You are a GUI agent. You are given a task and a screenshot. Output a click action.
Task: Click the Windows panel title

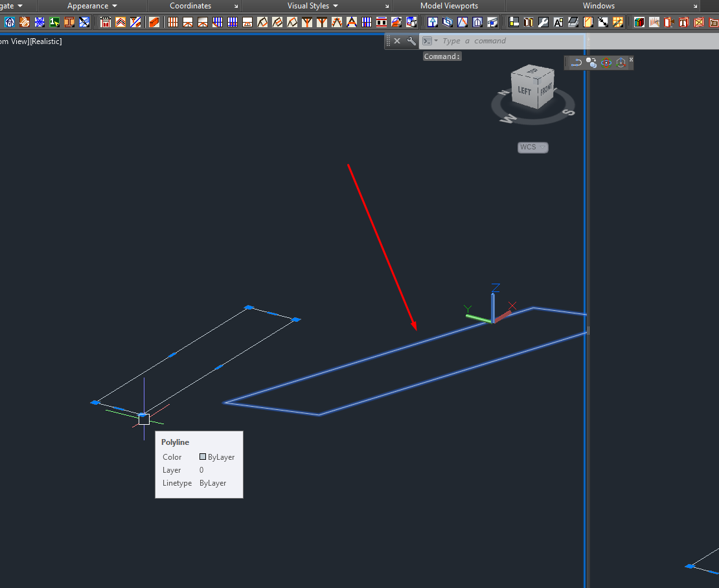point(599,6)
